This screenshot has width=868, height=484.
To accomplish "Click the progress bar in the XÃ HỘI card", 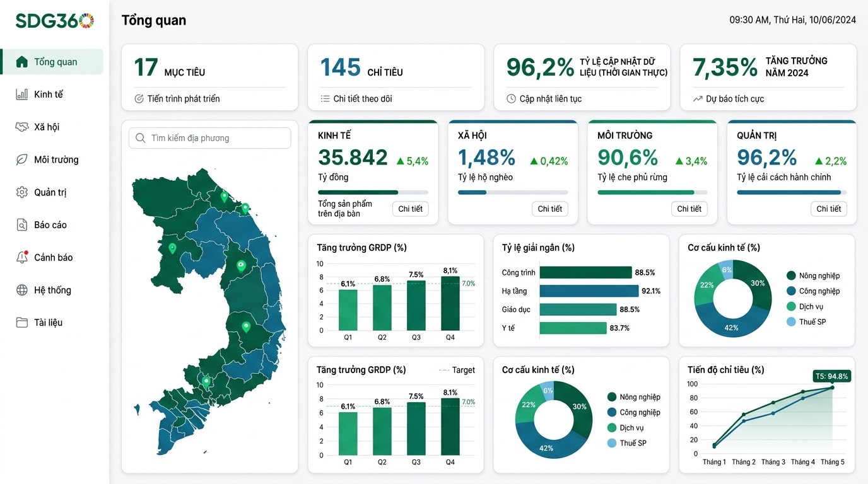I will (x=513, y=192).
